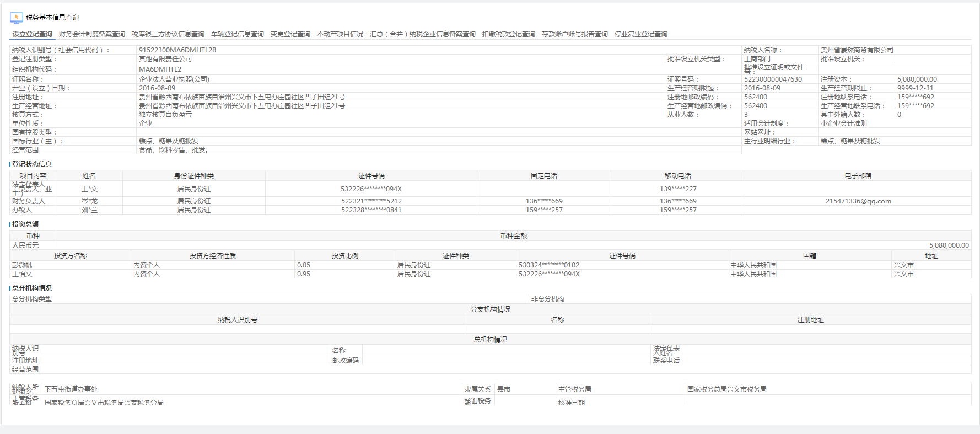Select the 税库银三方协议信息查询 tab

point(168,34)
